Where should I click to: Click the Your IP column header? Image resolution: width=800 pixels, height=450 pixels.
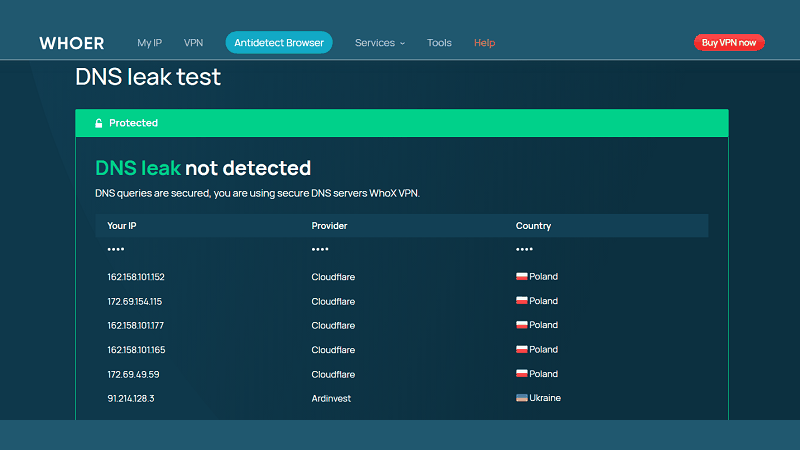point(121,226)
